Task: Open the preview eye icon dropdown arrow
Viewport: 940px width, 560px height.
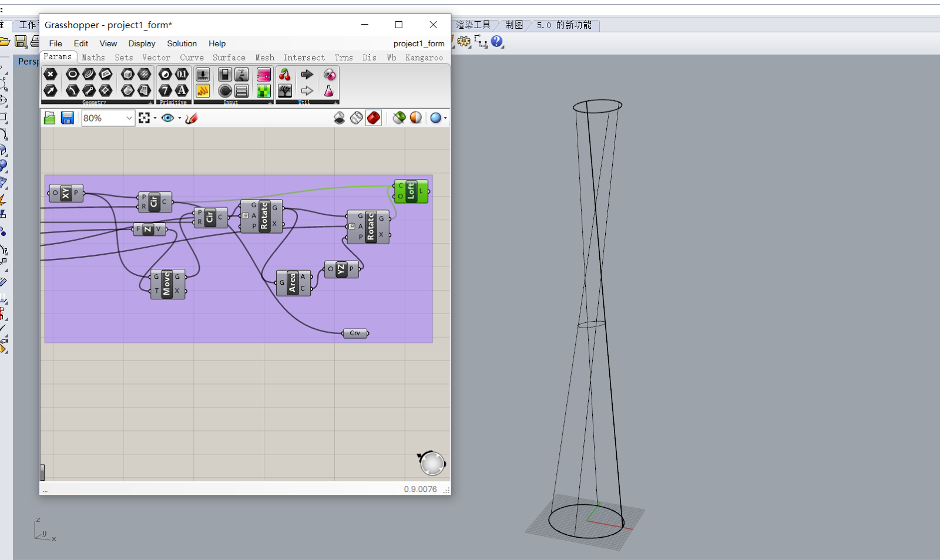Action: [x=179, y=118]
